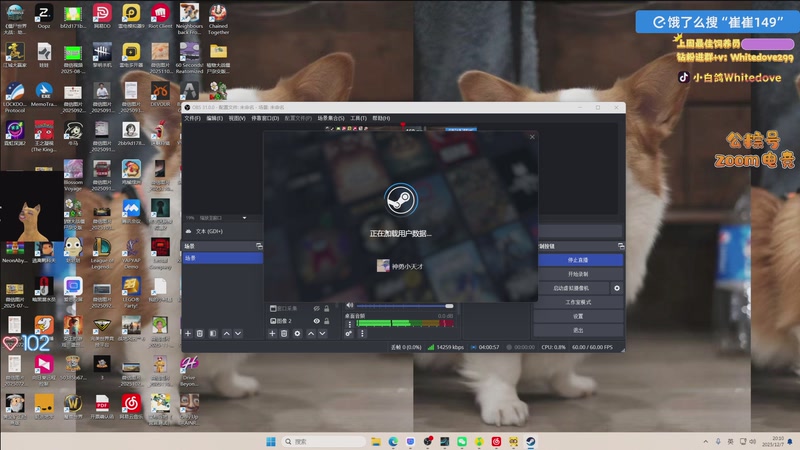The height and width of the screenshot is (450, 800).
Task: Move source down in the sources list
Action: [x=322, y=334]
